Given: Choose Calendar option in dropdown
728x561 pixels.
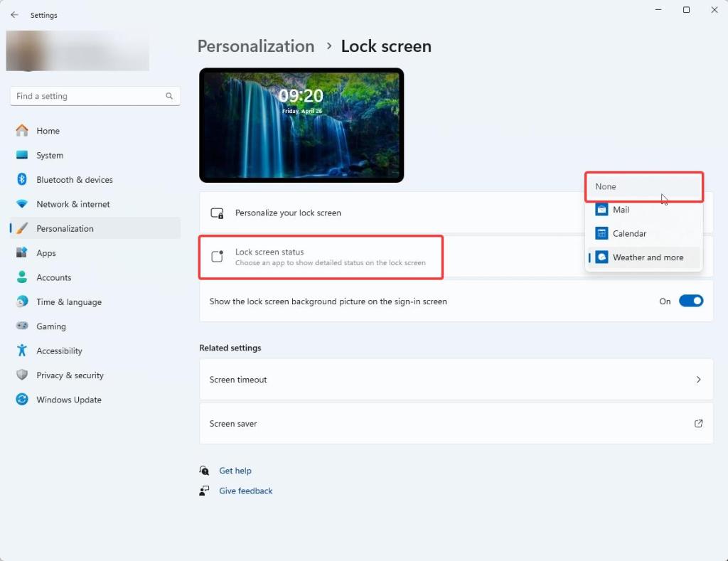Looking at the screenshot, I should coord(644,233).
